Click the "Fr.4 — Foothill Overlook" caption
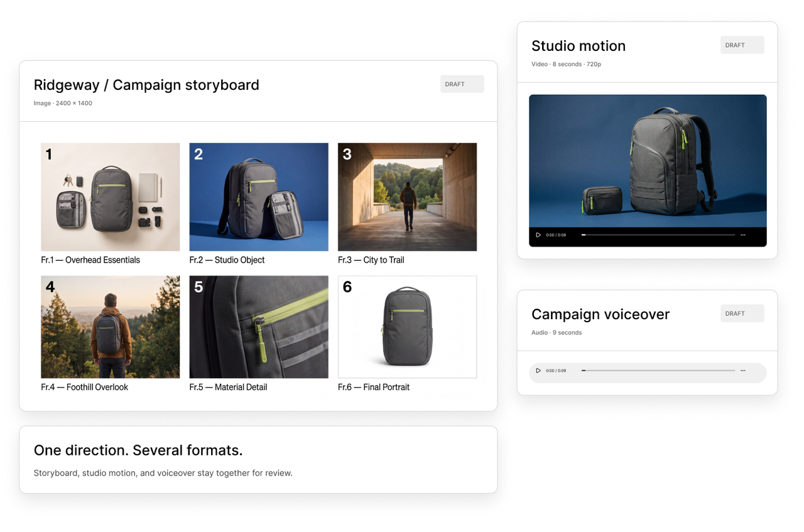Screen dimensions: 804x532 85,388
